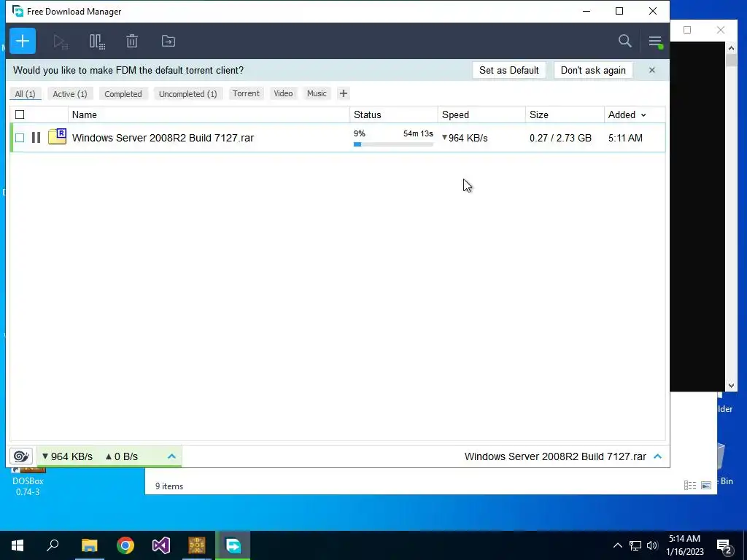Open taskbar search magnifier
Image resolution: width=747 pixels, height=560 pixels.
click(53, 545)
